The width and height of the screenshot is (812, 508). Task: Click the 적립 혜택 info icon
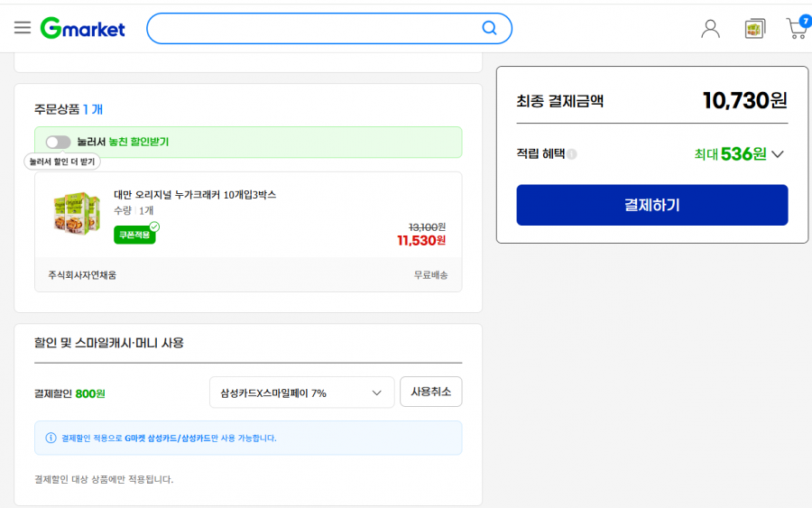pyautogui.click(x=572, y=154)
